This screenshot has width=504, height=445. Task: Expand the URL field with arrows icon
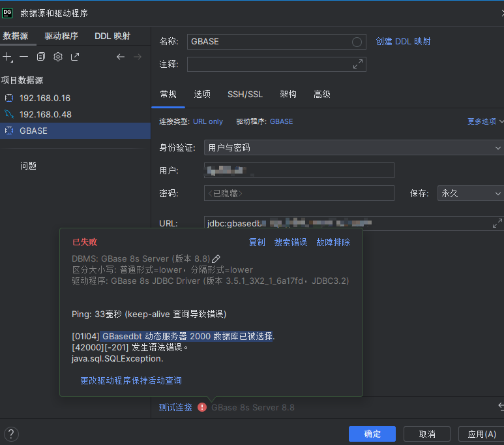coord(497,223)
